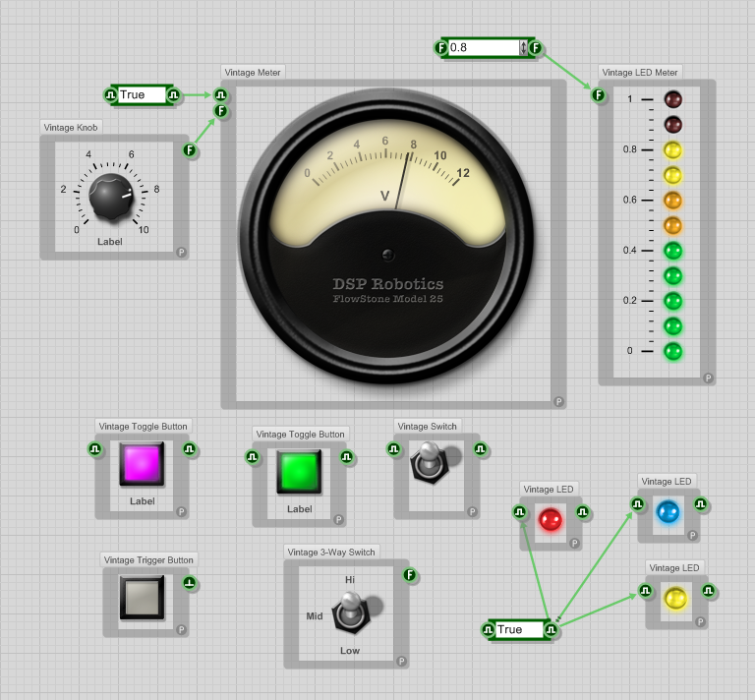Click the yellow Vintage LED

pos(674,598)
